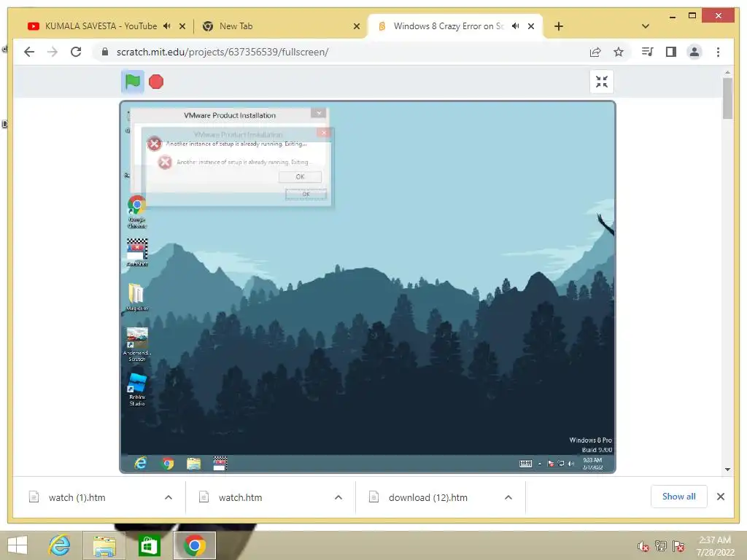Click the checkered flag icon on simulated desktop
This screenshot has width=747, height=560.
[137, 252]
